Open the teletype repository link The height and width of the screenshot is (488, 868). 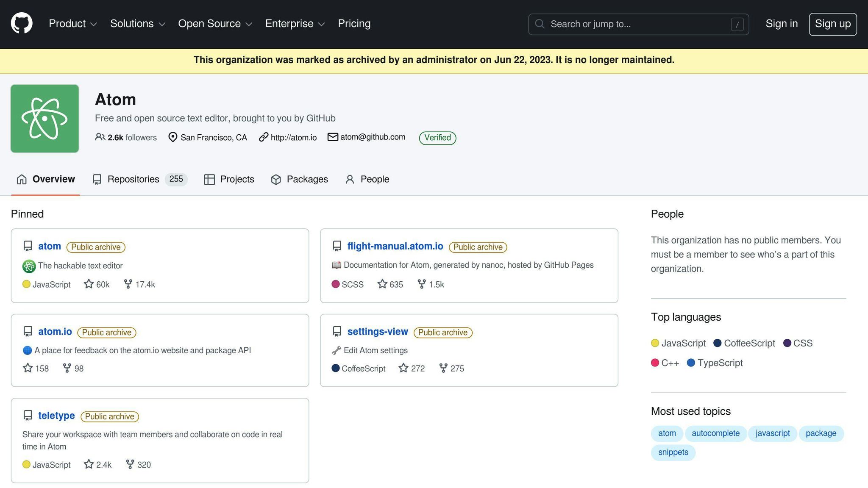click(56, 416)
